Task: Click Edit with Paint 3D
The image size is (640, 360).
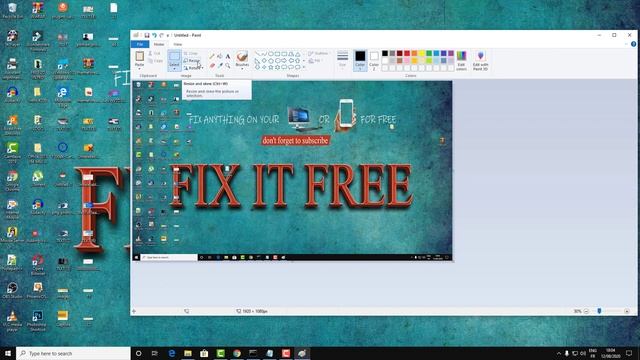Action: tap(480, 60)
